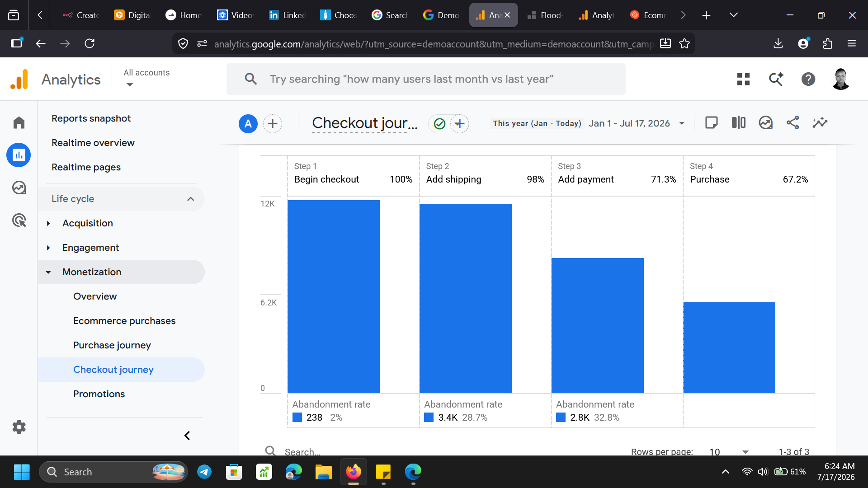Open the All accounts dropdown
868x488 pixels.
click(146, 78)
